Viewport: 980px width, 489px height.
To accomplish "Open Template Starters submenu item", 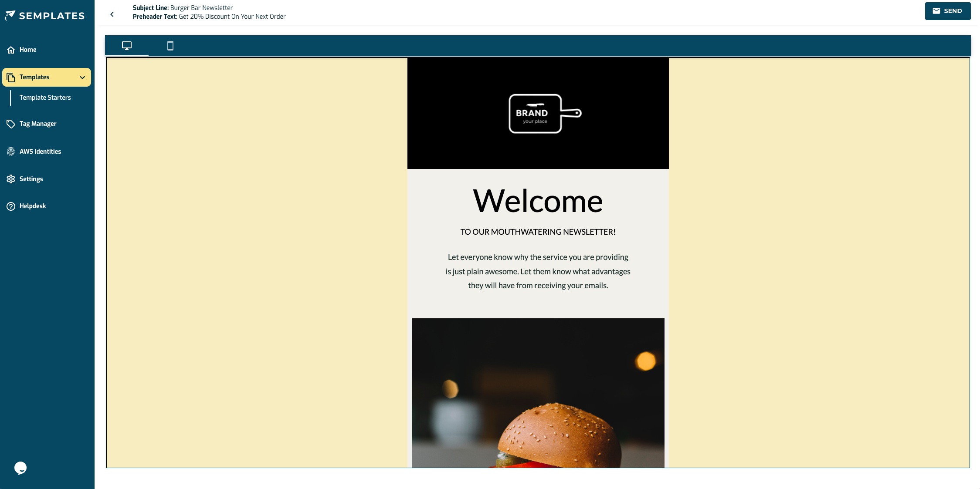I will 45,98.
